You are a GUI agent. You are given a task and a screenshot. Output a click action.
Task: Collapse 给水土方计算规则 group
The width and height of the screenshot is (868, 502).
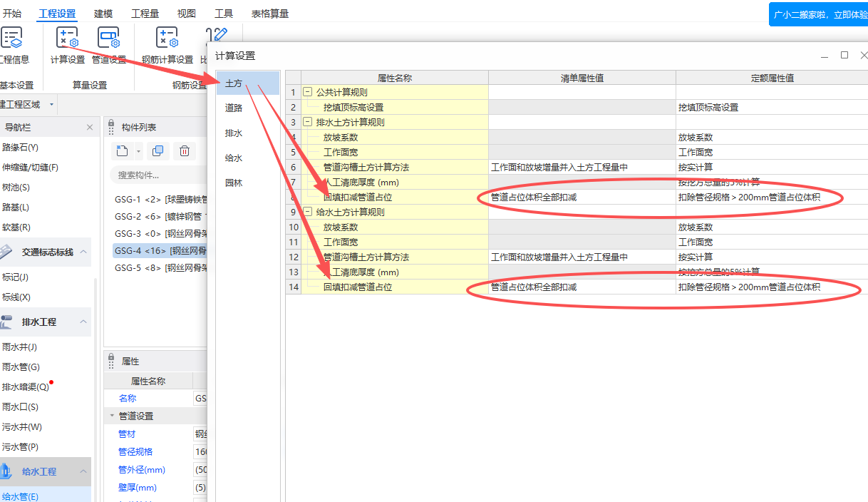(x=307, y=212)
